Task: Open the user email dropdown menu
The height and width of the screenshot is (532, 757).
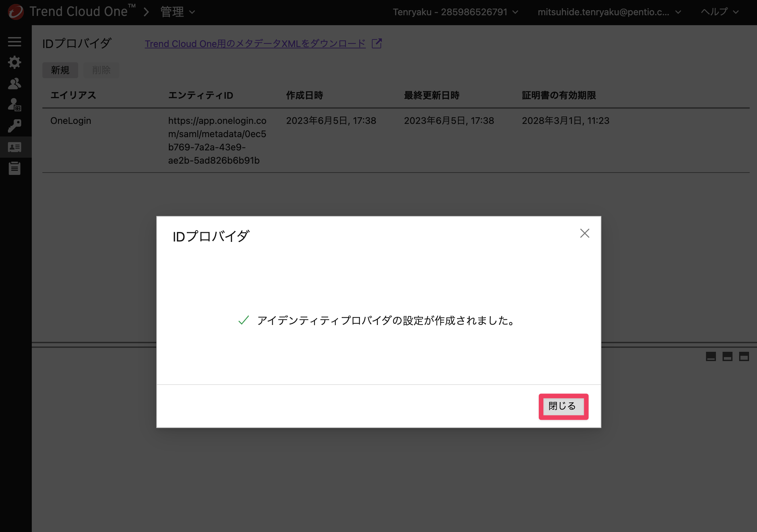Action: pos(609,12)
